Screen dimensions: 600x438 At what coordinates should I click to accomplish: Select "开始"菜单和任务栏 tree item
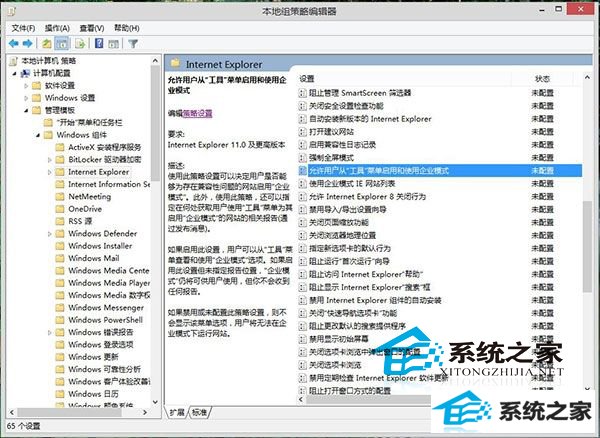90,123
